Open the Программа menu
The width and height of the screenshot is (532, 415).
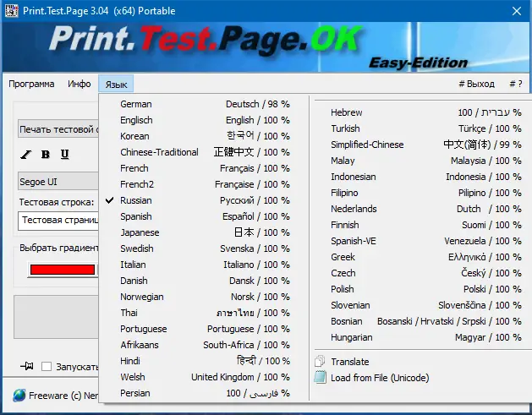(31, 84)
